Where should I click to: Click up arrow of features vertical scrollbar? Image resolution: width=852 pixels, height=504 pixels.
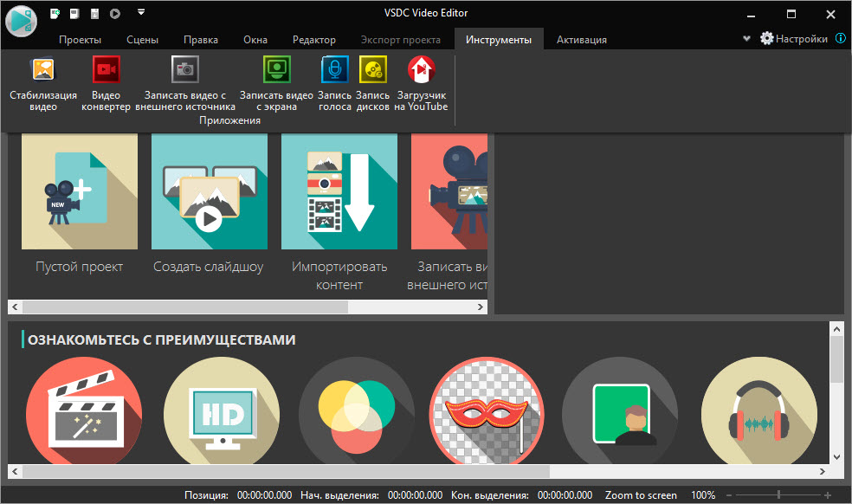836,328
